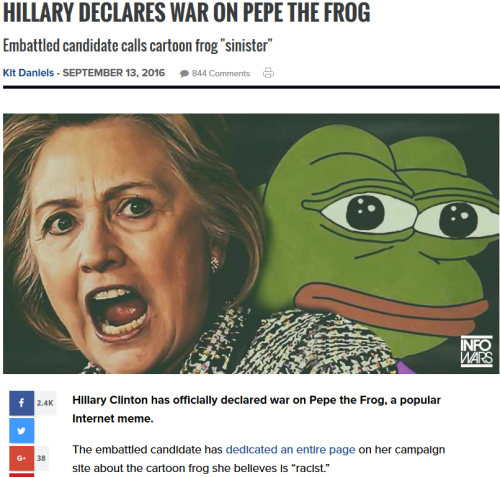Share the article on Facebook
The width and height of the screenshot is (500, 477).
click(22, 403)
